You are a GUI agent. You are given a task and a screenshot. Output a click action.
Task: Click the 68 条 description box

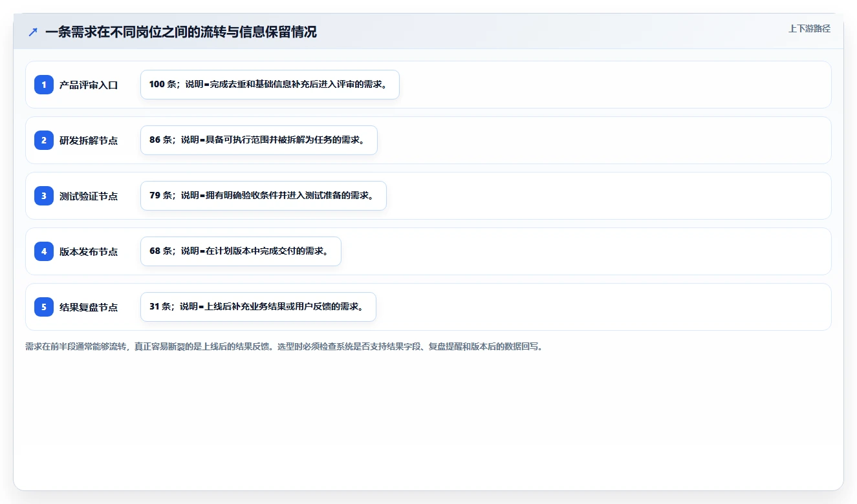coord(241,251)
